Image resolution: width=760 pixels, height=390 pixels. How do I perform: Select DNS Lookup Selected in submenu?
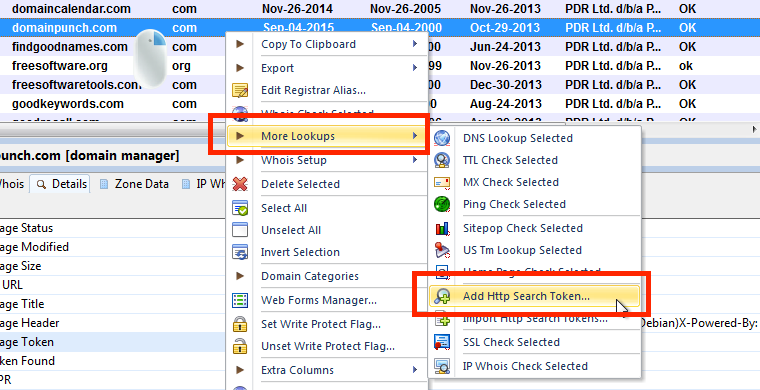click(x=535, y=139)
